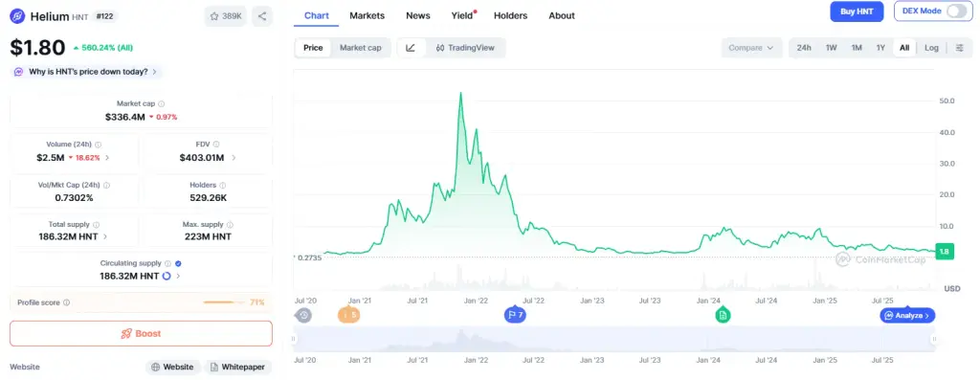Click the 0.7302% Vol/Mkt Cap value
Image resolution: width=980 pixels, height=380 pixels.
(75, 197)
